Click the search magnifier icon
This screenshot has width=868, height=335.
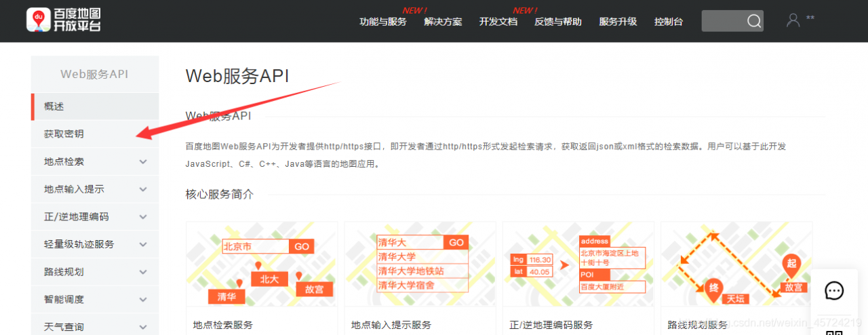click(x=754, y=21)
